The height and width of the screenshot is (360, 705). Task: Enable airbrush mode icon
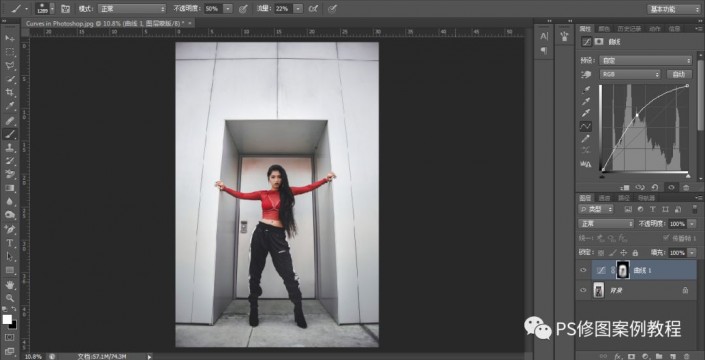point(313,9)
